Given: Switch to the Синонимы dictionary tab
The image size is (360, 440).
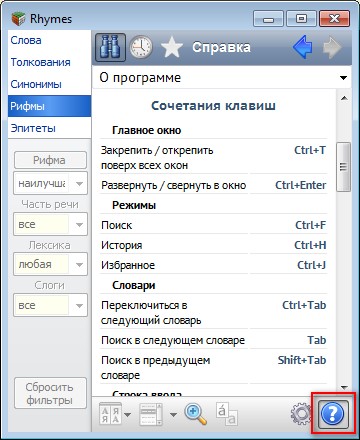Looking at the screenshot, I should pos(49,84).
